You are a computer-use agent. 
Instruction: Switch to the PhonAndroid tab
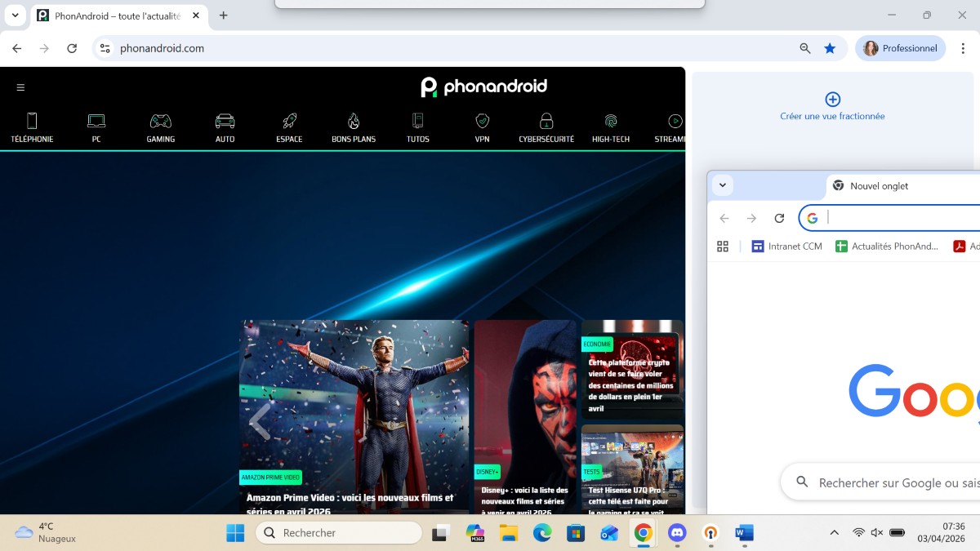(x=118, y=15)
